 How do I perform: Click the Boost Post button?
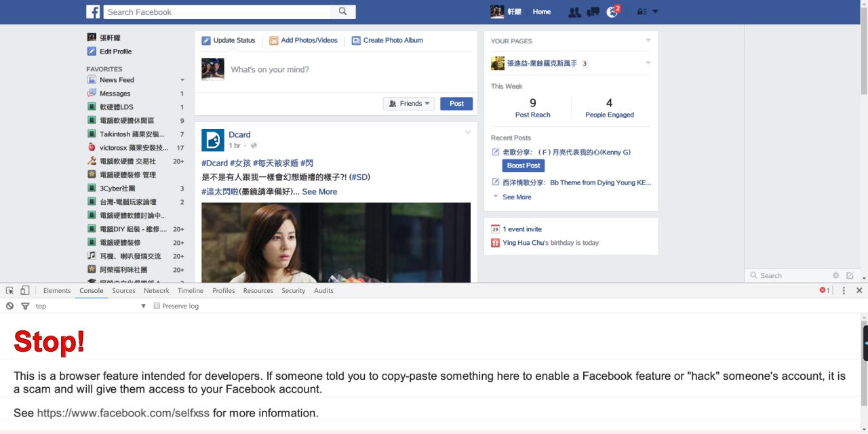coord(523,165)
